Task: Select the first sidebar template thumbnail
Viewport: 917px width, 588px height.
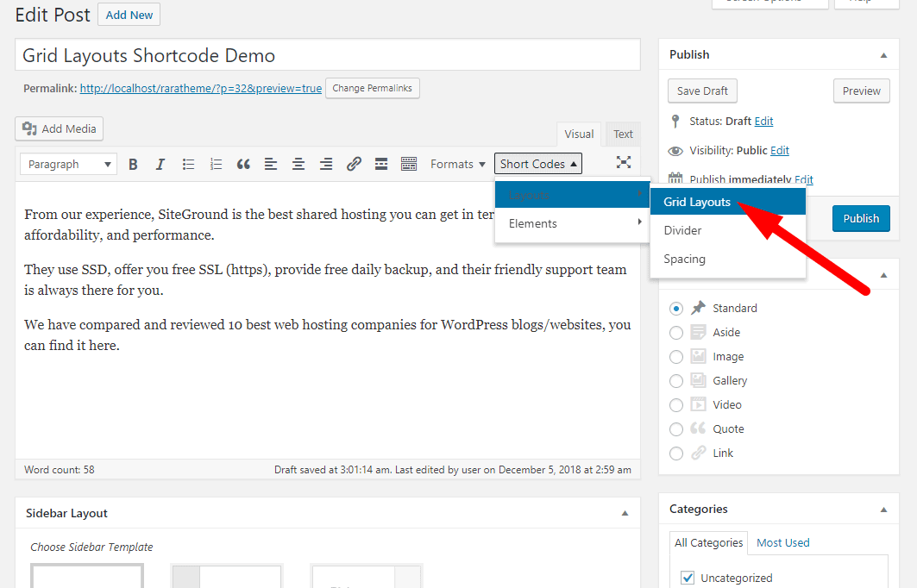Action: point(87,576)
